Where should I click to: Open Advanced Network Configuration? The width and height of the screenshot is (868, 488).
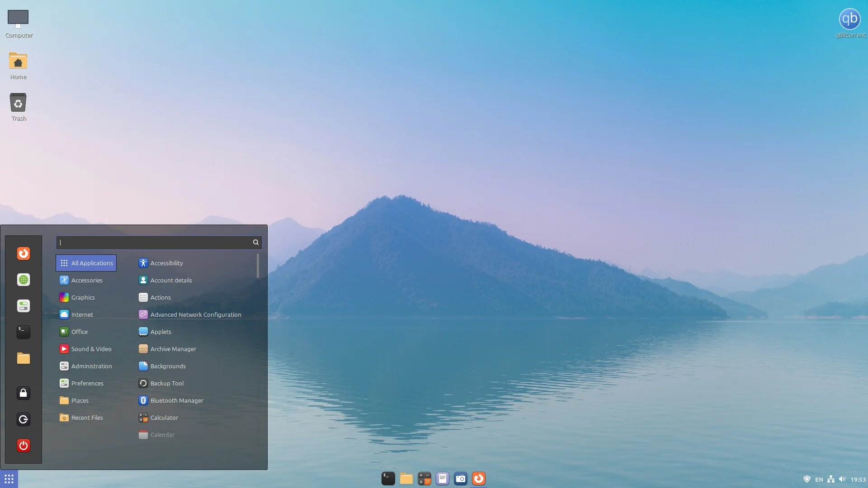[196, 314]
